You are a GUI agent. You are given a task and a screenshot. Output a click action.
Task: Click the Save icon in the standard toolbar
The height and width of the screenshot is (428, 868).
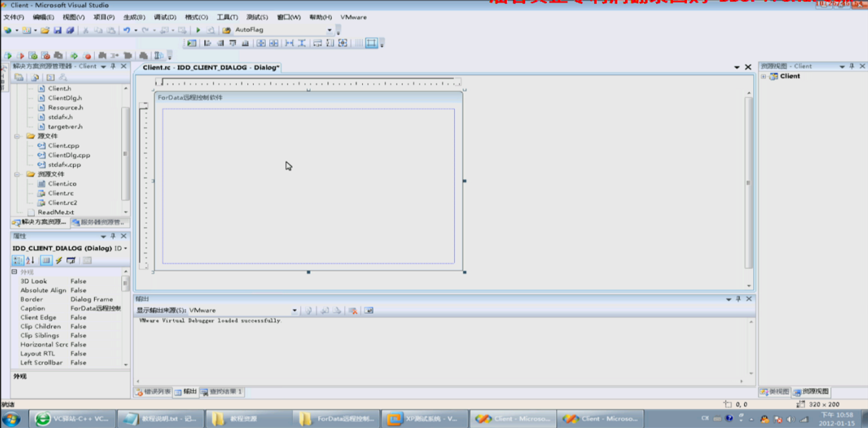click(x=57, y=30)
